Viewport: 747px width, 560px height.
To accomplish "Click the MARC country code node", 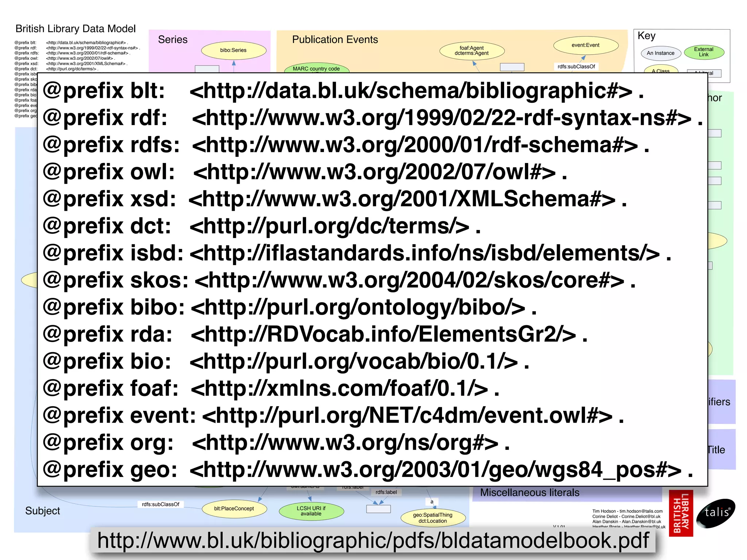I will pos(316,69).
